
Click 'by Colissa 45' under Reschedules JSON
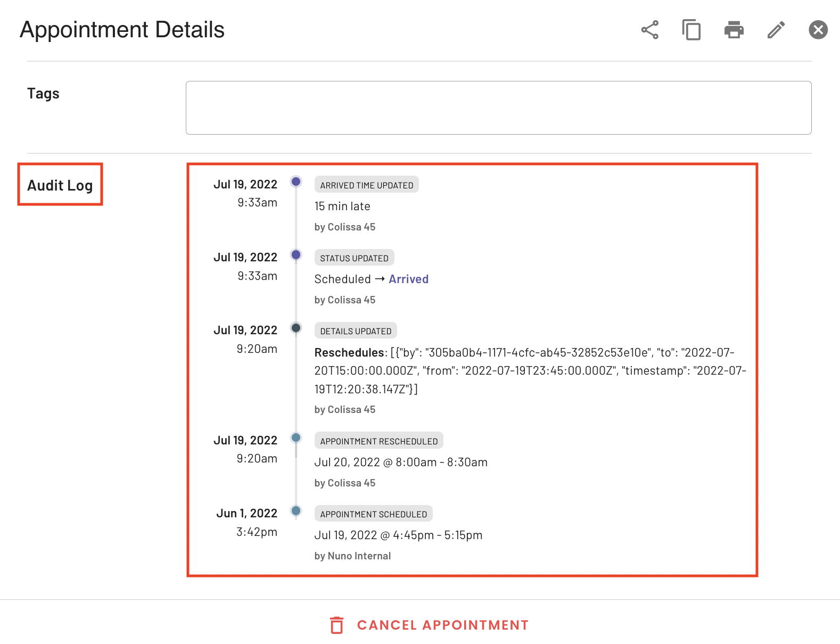(345, 409)
